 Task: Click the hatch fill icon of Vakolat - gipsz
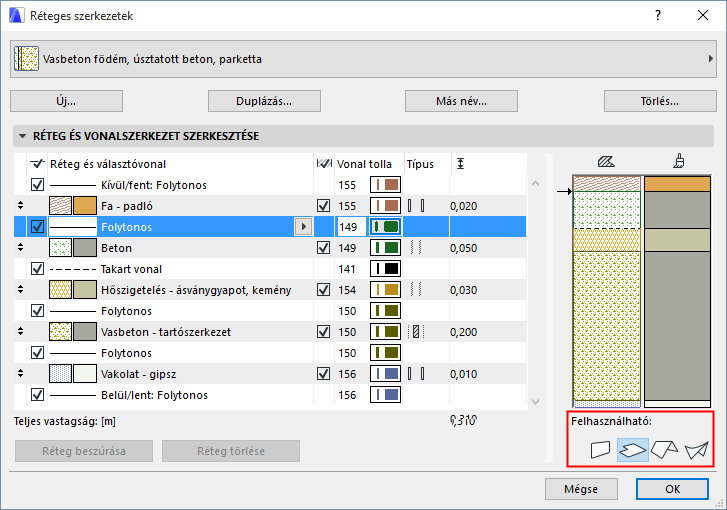click(x=61, y=374)
